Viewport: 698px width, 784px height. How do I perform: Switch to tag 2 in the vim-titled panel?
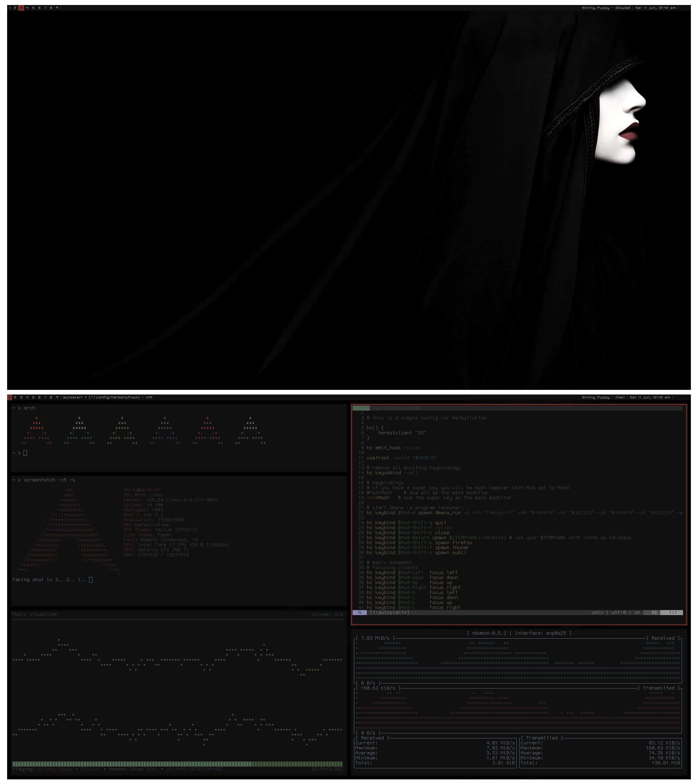click(x=15, y=397)
